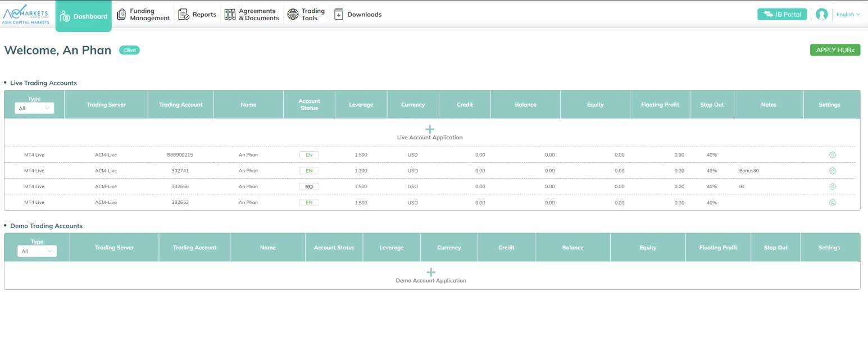The image size is (868, 337).
Task: Open settings gear for account 302741
Action: pyautogui.click(x=832, y=171)
